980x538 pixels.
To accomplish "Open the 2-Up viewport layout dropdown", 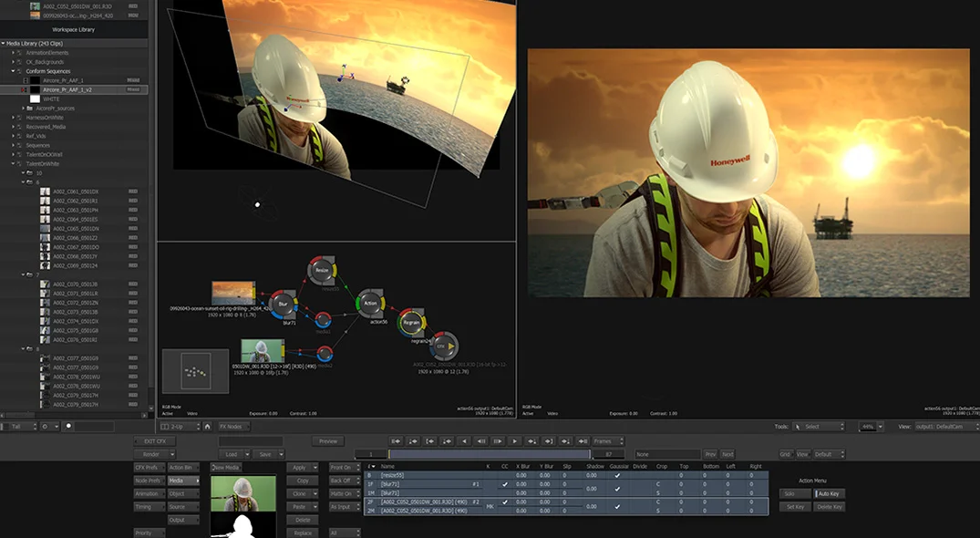I will 180,426.
